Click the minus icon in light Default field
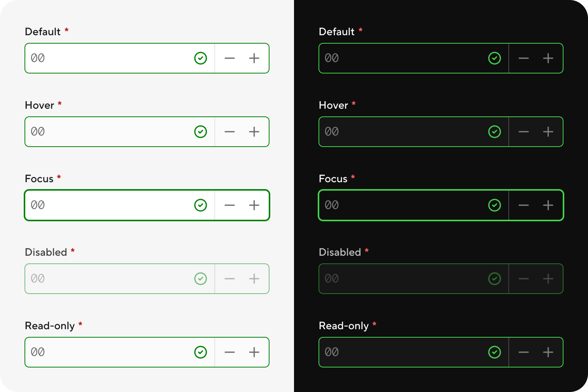 230,58
